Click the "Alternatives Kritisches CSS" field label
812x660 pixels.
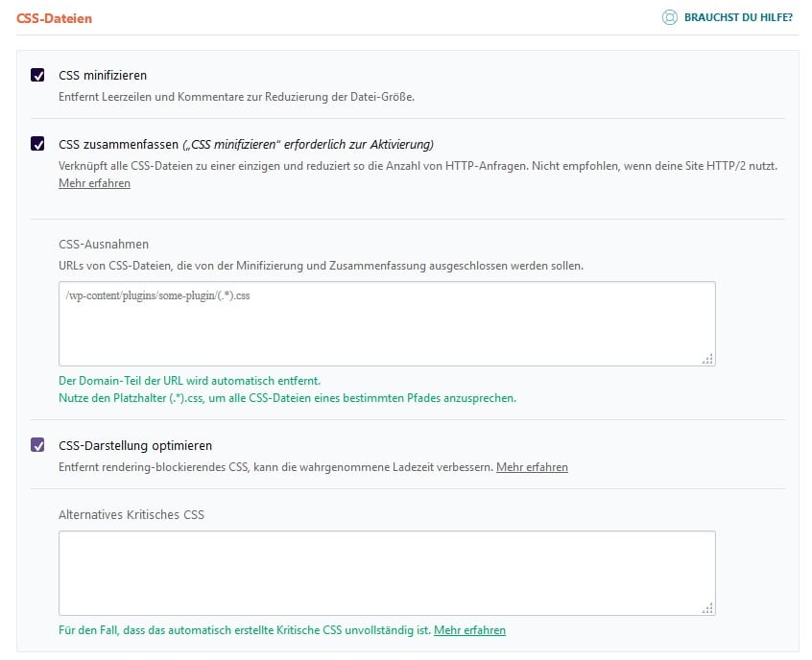(x=131, y=514)
